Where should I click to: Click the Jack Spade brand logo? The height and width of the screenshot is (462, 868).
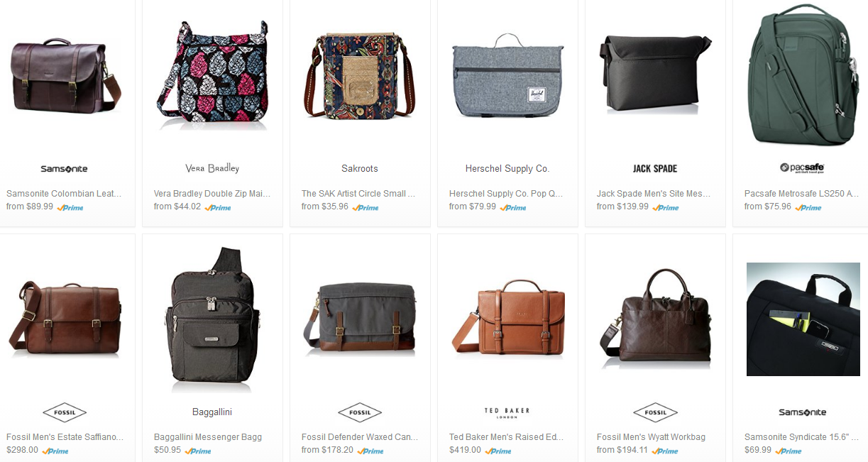pos(655,169)
